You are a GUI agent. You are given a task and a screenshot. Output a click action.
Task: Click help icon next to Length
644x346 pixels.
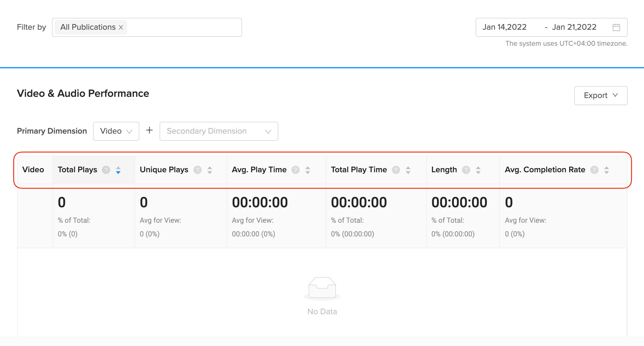point(466,170)
